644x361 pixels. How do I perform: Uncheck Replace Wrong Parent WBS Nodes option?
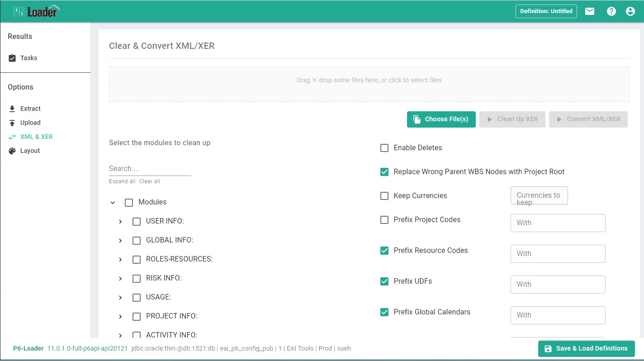click(x=384, y=172)
